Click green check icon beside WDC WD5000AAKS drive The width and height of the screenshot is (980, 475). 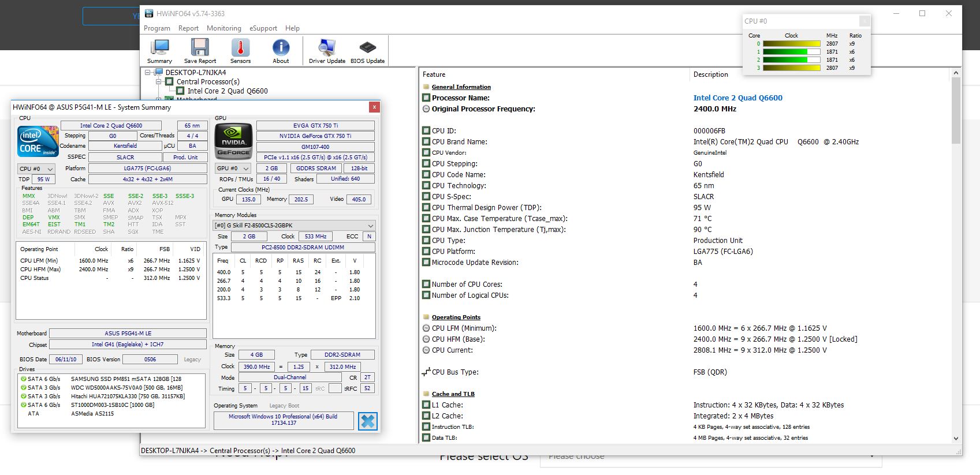click(x=24, y=388)
